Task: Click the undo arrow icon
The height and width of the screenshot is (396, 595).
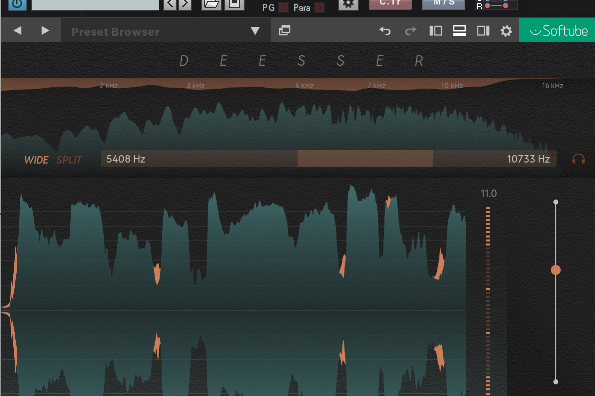Action: 385,31
